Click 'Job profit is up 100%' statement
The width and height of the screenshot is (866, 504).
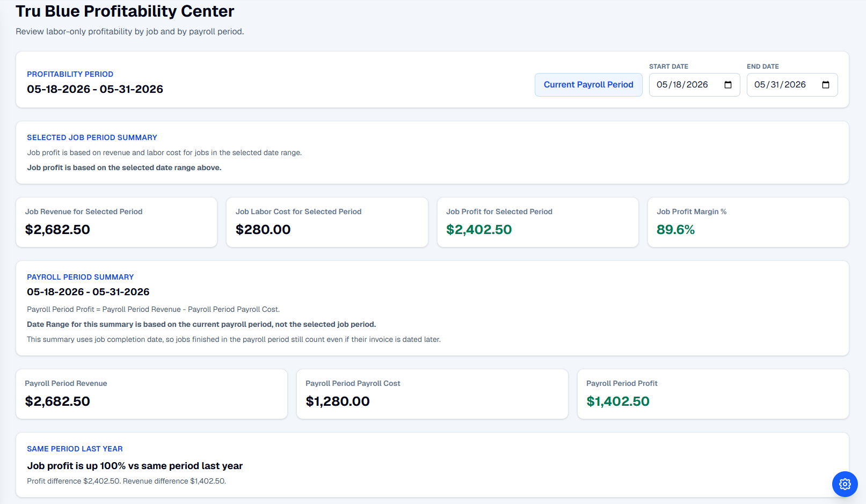(x=135, y=466)
